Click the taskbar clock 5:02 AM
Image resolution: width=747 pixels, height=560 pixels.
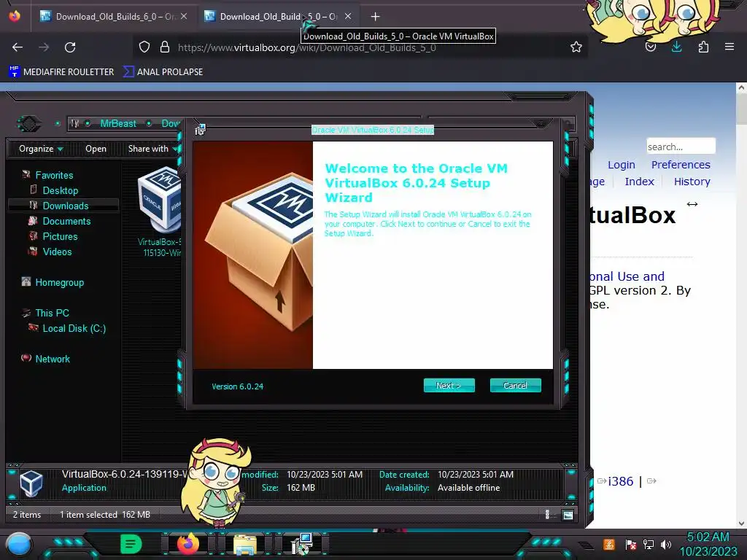pos(708,537)
